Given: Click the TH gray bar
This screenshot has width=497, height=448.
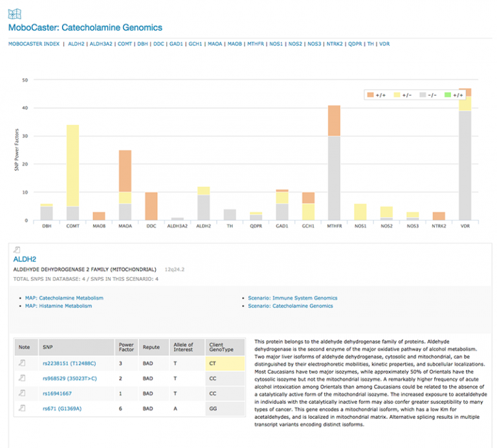Looking at the screenshot, I should (230, 215).
